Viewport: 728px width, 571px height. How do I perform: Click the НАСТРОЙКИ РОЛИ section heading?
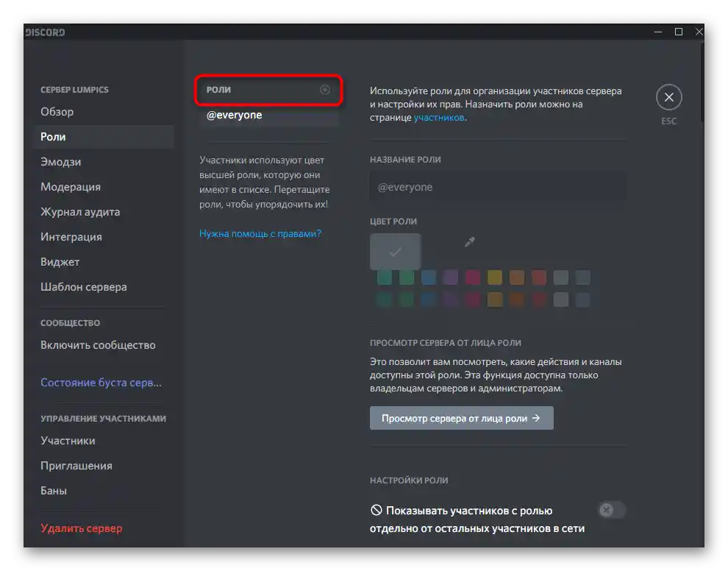[409, 480]
